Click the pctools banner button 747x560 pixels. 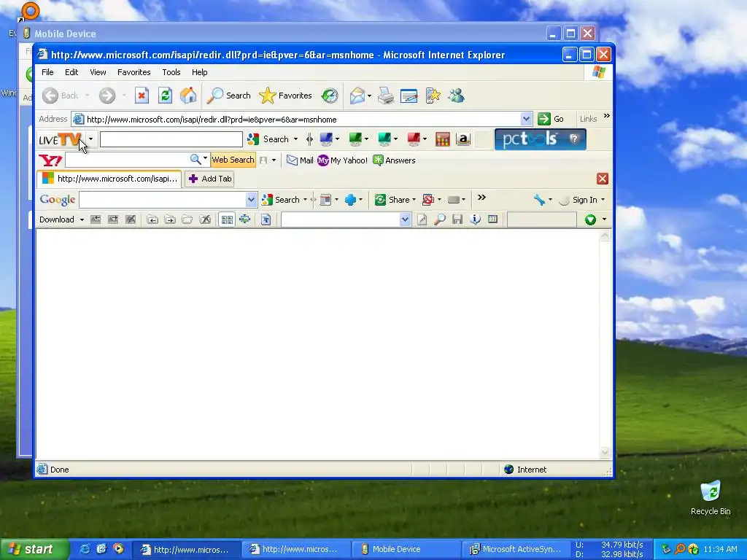pyautogui.click(x=541, y=139)
